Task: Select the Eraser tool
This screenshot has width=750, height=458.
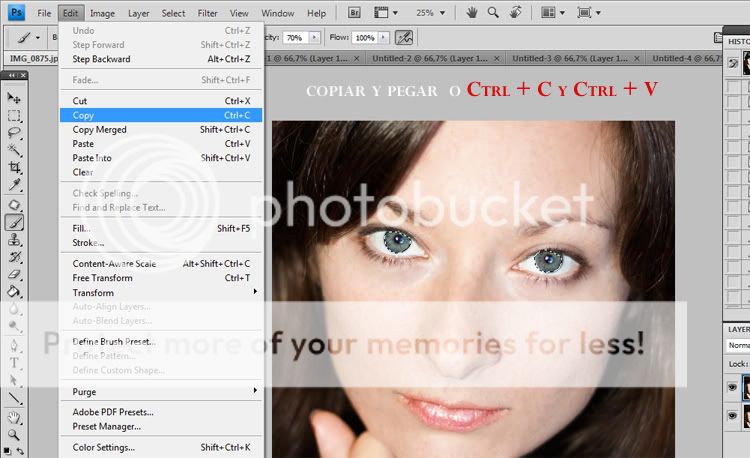Action: point(14,274)
